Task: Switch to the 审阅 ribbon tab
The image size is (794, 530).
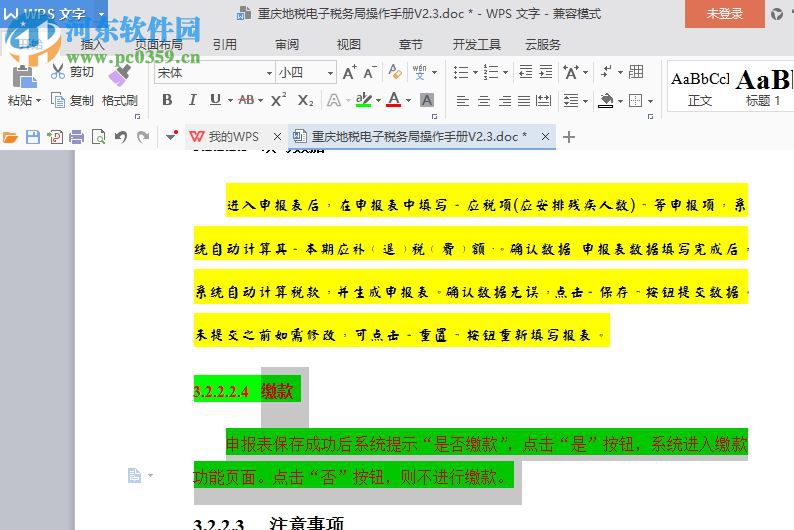Action: [287, 45]
